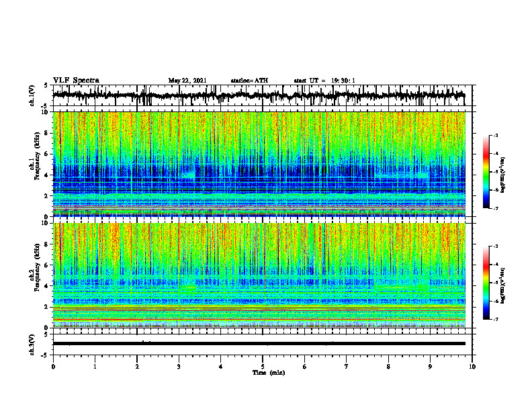
Task: Click the ch.1 color bar log(PSD) label
Action: point(503,175)
